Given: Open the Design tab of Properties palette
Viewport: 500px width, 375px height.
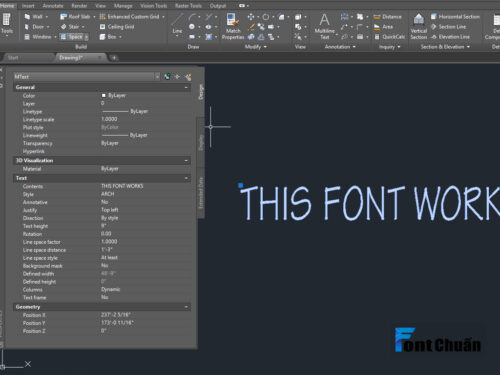Looking at the screenshot, I should 201,92.
